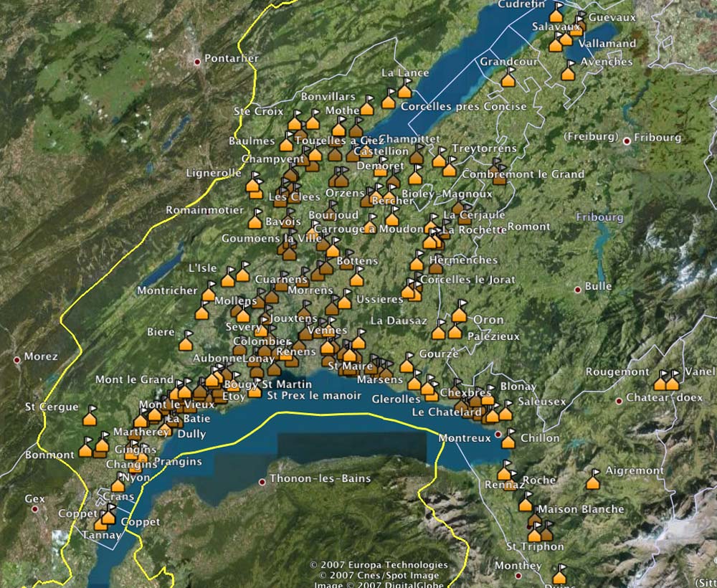The height and width of the screenshot is (588, 717).
Task: Click the Grandcour placemark icon
Action: pos(508,79)
